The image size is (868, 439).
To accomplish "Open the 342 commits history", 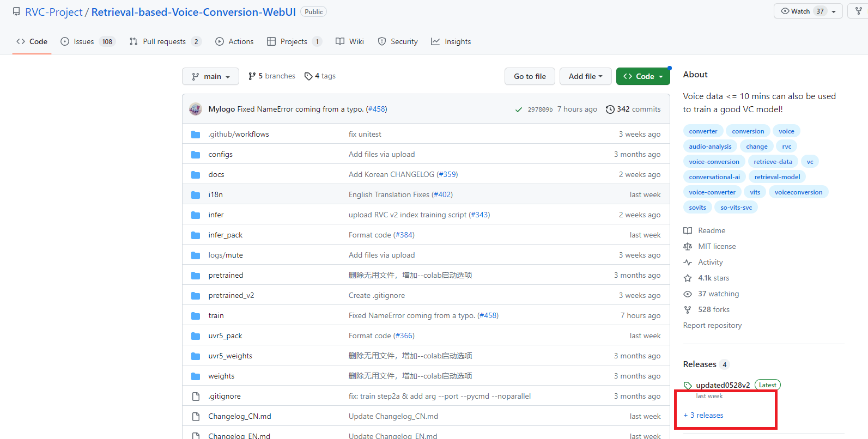I will click(x=633, y=109).
